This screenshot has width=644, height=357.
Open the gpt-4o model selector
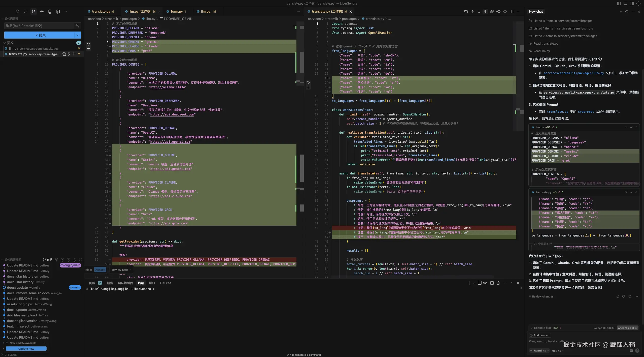pos(556,351)
